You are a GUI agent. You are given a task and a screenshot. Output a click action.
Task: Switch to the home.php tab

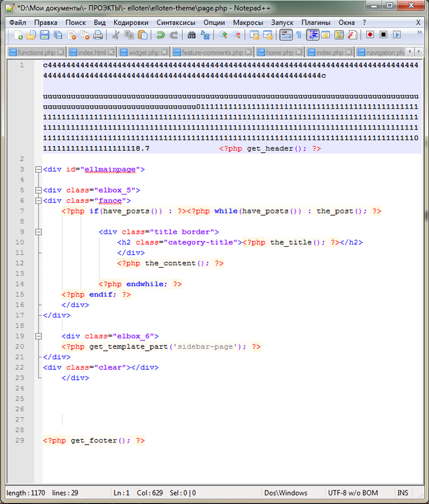pos(280,52)
